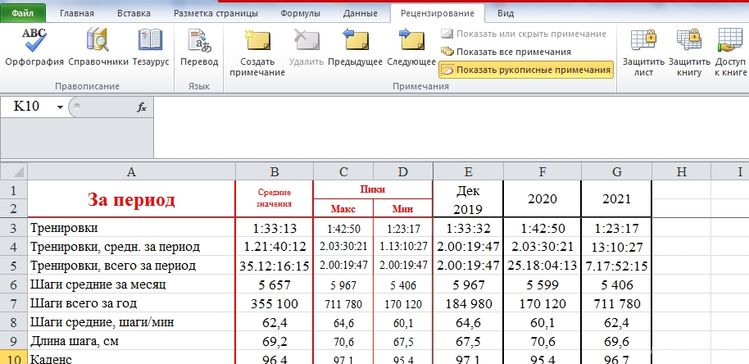The height and width of the screenshot is (364, 749).
Task: Select the 'Дек' cell in column E
Action: [x=468, y=190]
